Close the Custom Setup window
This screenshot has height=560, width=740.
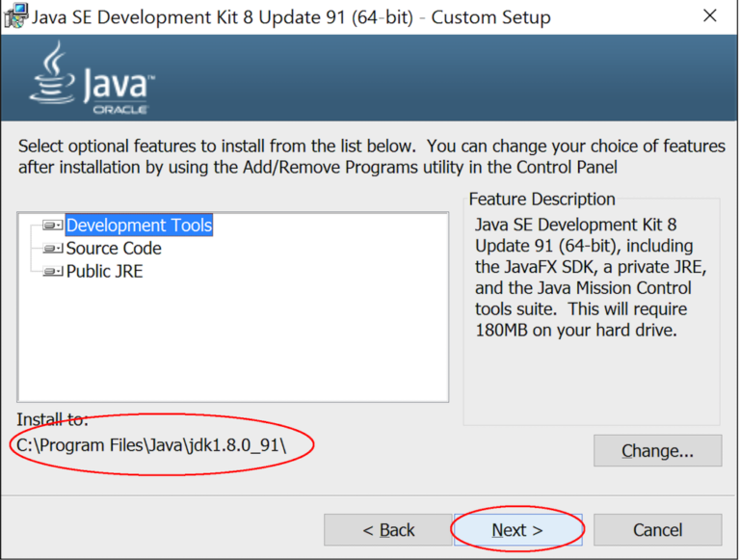710,15
